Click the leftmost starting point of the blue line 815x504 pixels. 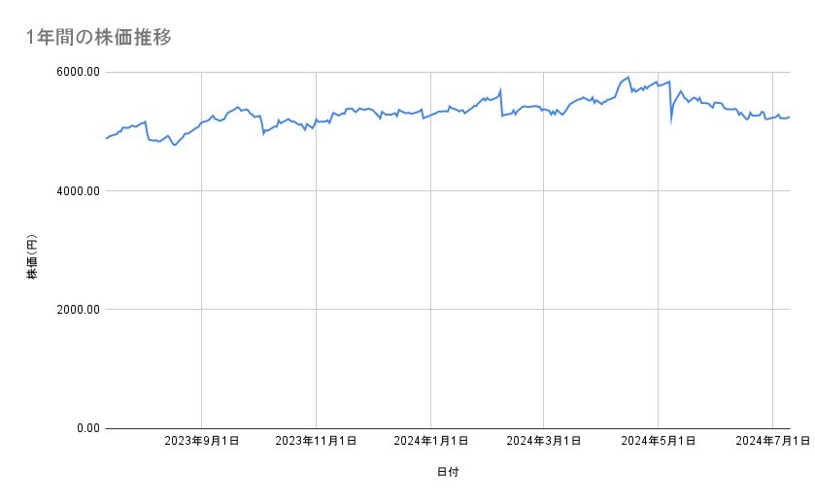pyautogui.click(x=106, y=139)
